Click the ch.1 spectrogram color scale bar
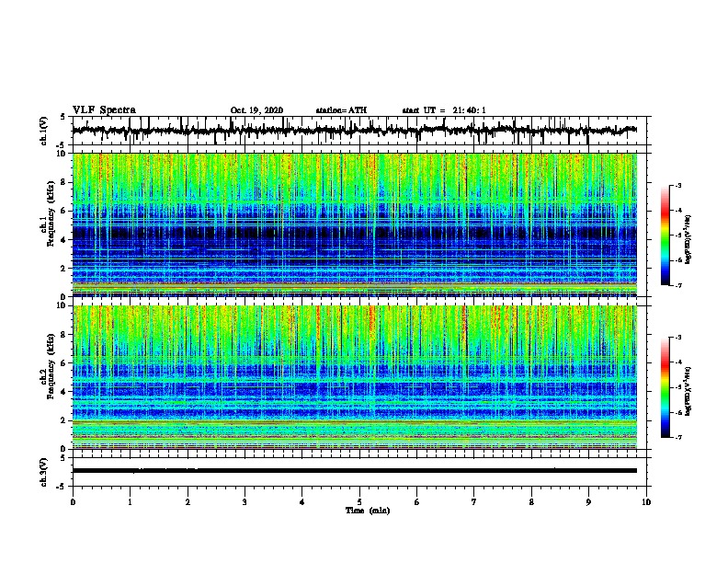The width and height of the screenshot is (728, 563). point(665,236)
